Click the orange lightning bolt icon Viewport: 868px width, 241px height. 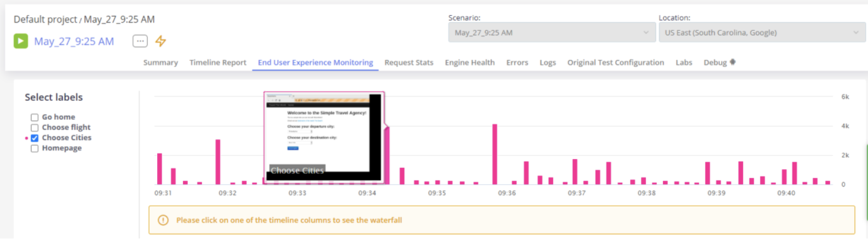point(161,41)
